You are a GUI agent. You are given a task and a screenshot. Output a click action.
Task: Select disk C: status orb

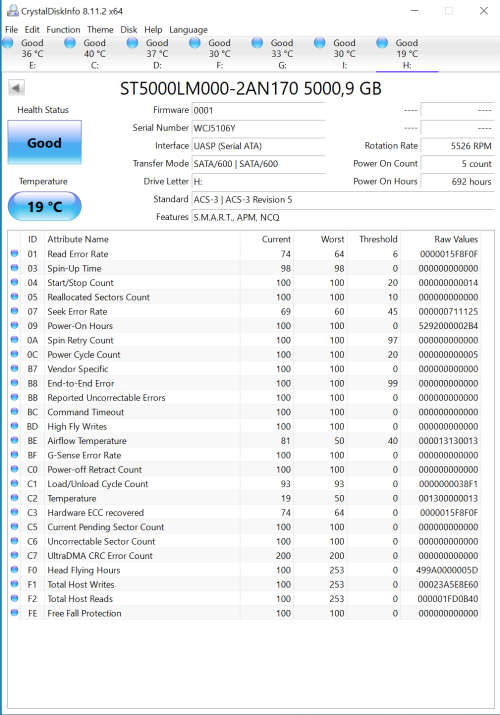(x=70, y=43)
